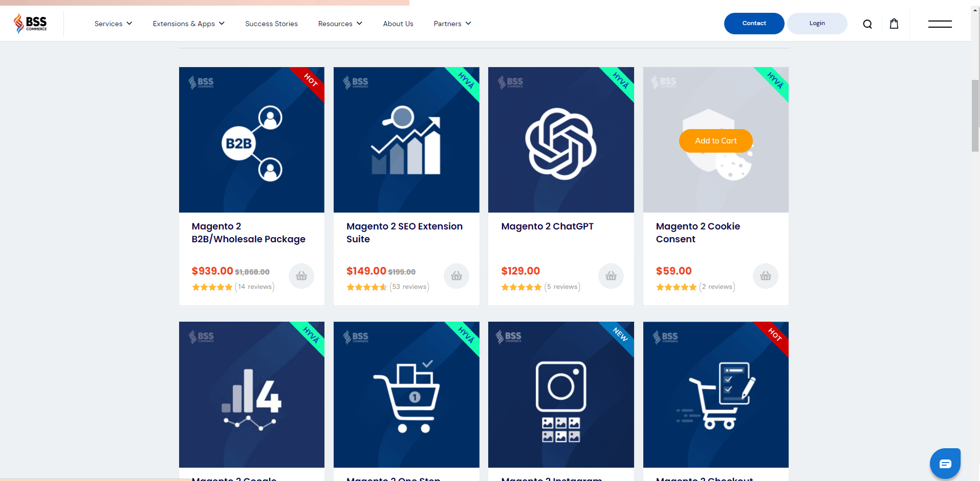Viewport: 980px width, 481px height.
Task: Open the hamburger menu lines icon
Action: (x=940, y=24)
